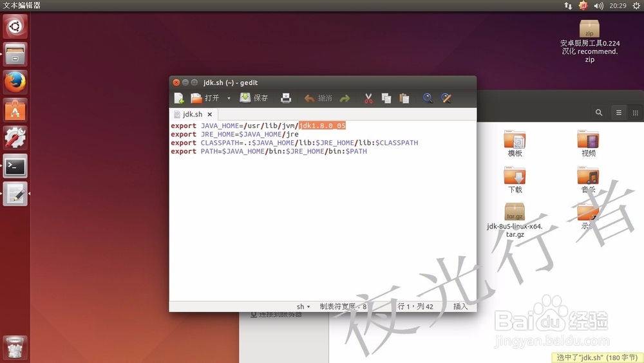This screenshot has height=363, width=644.
Task: Close the jdk.sh tab
Action: (210, 114)
